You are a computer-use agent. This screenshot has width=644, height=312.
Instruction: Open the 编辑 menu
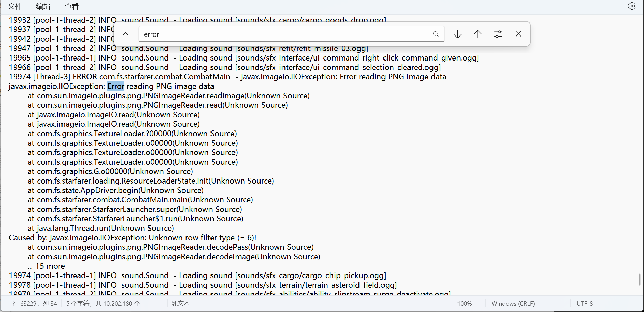(x=43, y=6)
